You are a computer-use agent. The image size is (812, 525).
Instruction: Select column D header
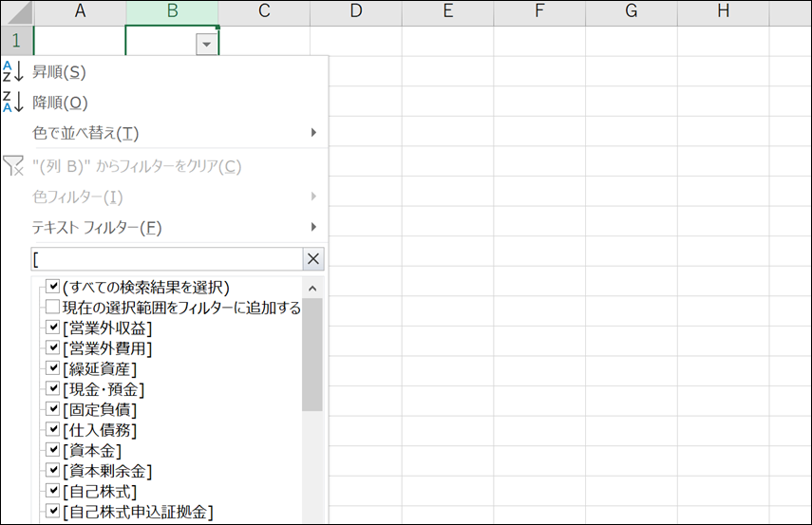[355, 11]
